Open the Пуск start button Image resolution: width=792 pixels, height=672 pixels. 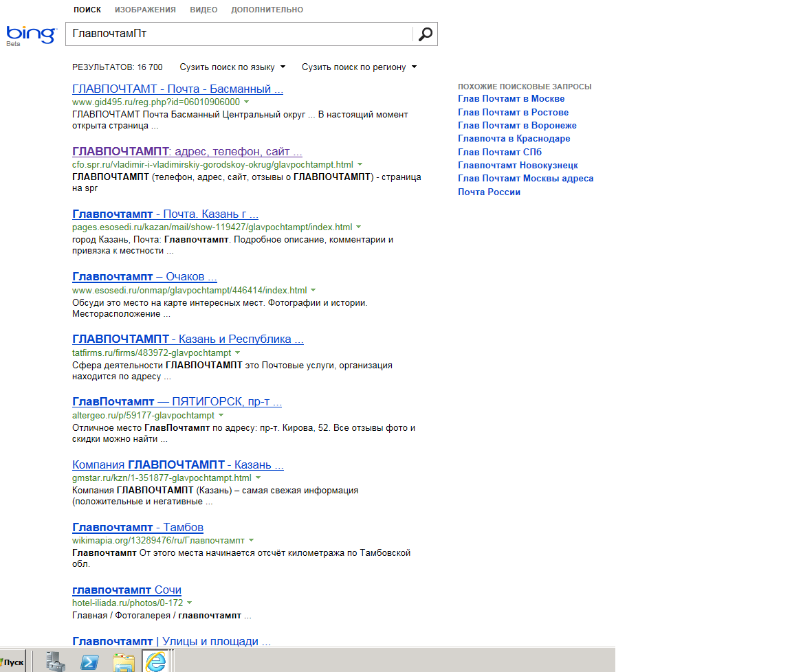coord(13,662)
